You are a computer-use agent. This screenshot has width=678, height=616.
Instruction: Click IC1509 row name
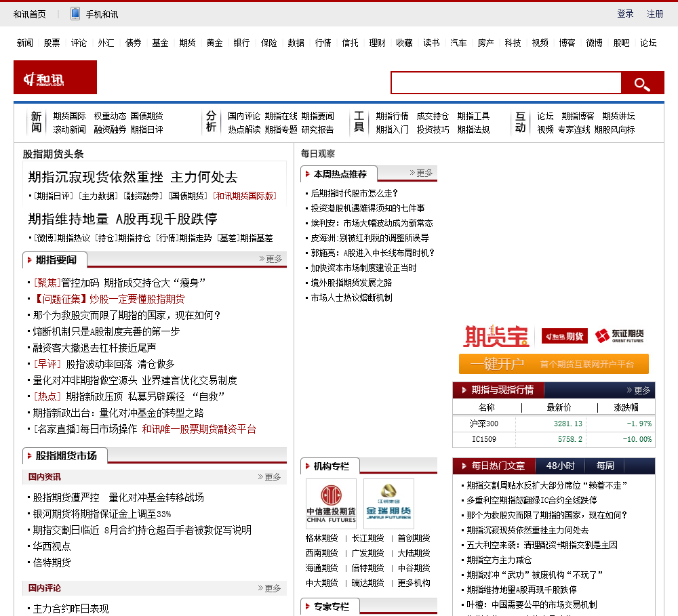tap(484, 439)
